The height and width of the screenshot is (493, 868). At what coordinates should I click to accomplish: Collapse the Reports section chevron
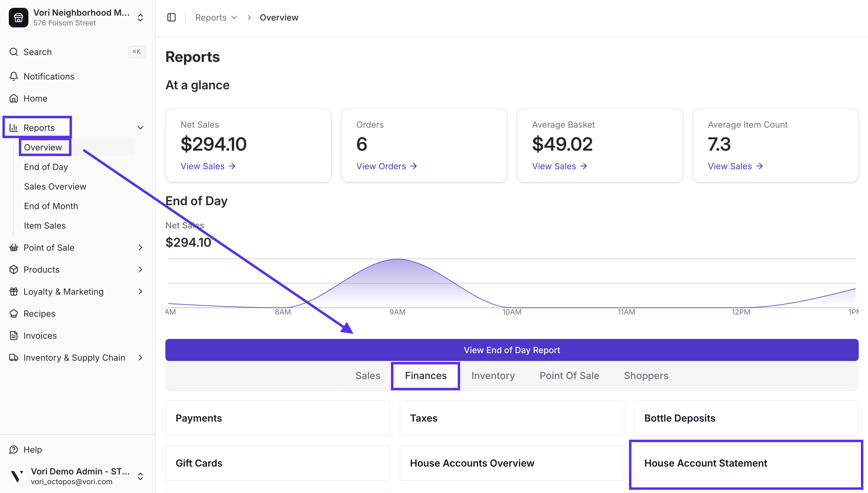coord(140,128)
